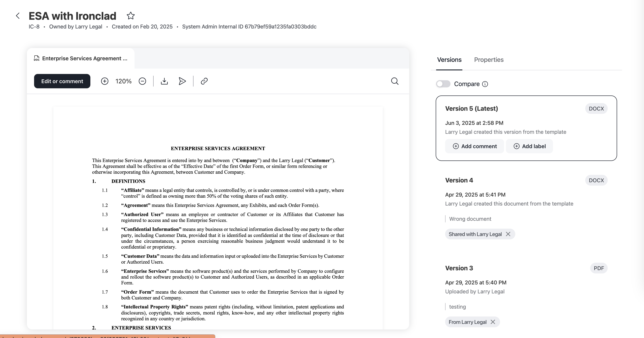Click the 'Jun 3, 2025 at 2:58 PM' timestamp
The width and height of the screenshot is (644, 338).
(x=474, y=123)
